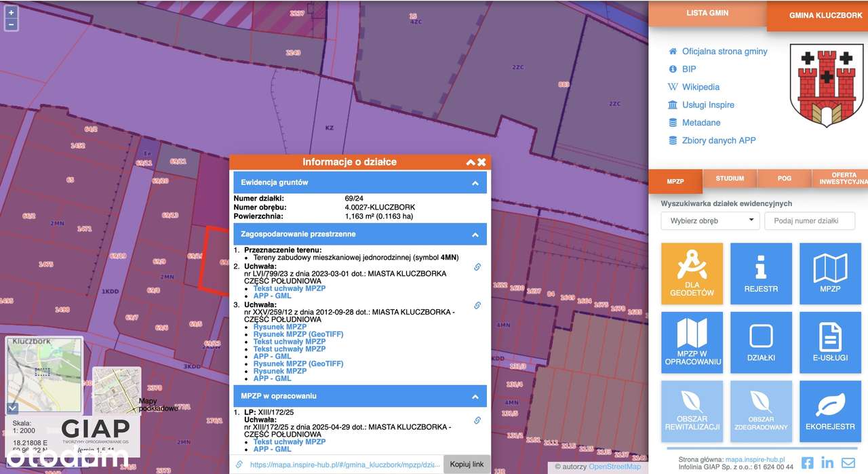Copy link icon for uchwała XIII/172/25

coord(477,420)
